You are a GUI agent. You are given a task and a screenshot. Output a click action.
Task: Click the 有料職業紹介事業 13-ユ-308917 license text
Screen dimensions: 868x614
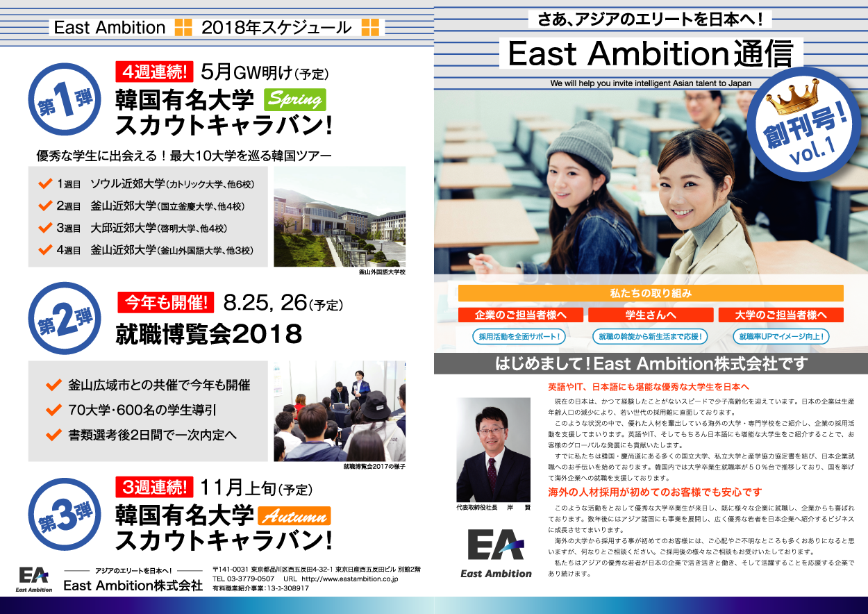coord(260,588)
